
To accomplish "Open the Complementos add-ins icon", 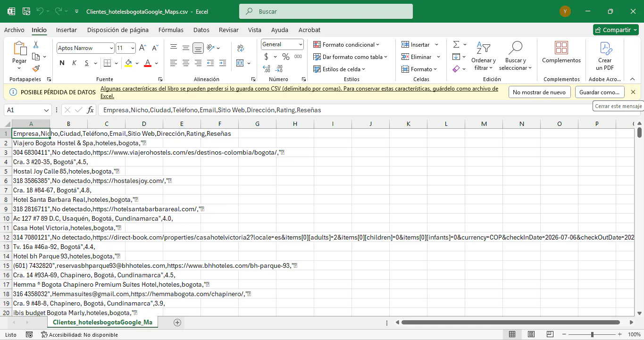I will (x=561, y=48).
